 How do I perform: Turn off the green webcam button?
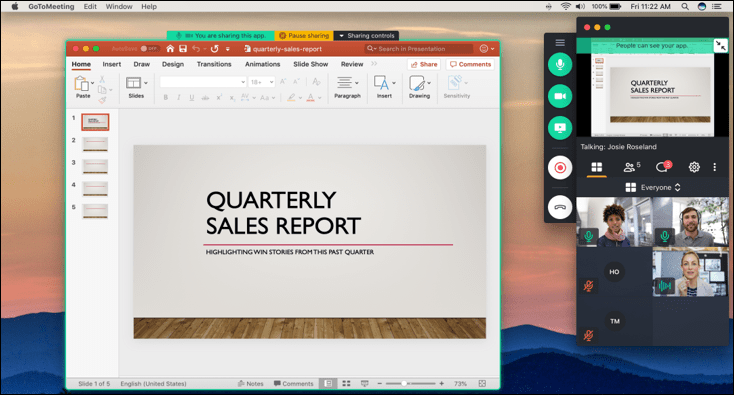tap(560, 96)
